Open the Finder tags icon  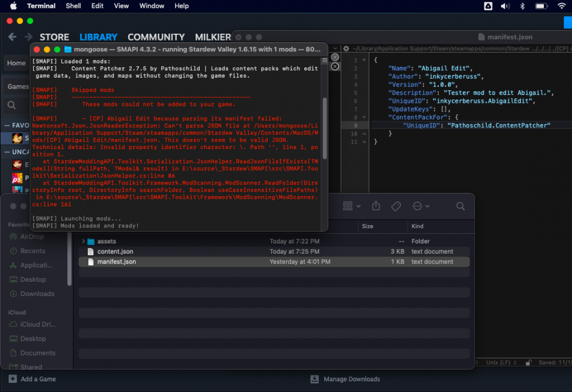click(396, 206)
